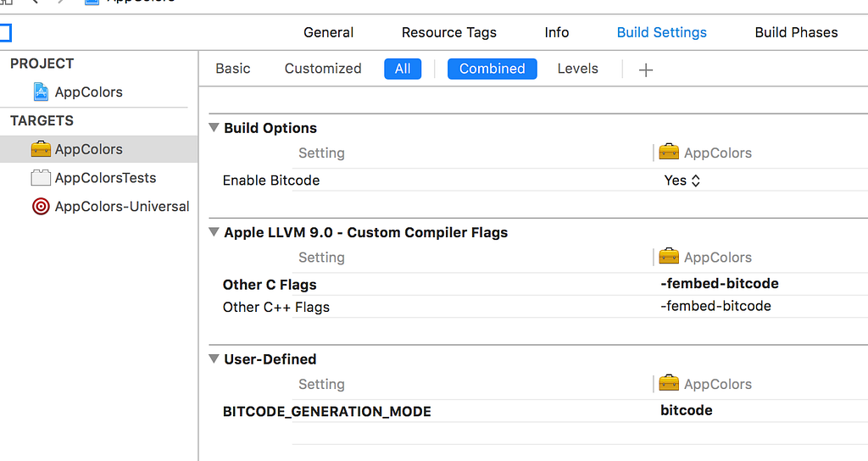Select the Other C++ Flags setting
This screenshot has width=868, height=461.
(275, 307)
